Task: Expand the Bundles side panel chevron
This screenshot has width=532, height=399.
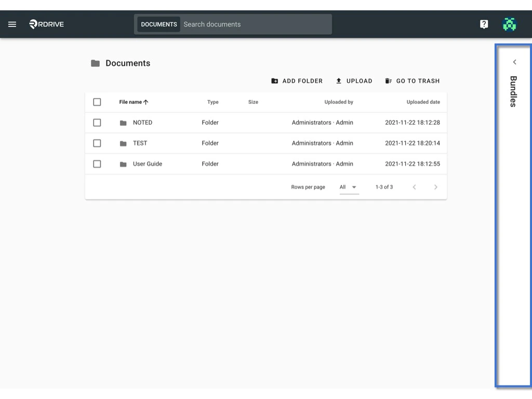Action: click(x=515, y=62)
